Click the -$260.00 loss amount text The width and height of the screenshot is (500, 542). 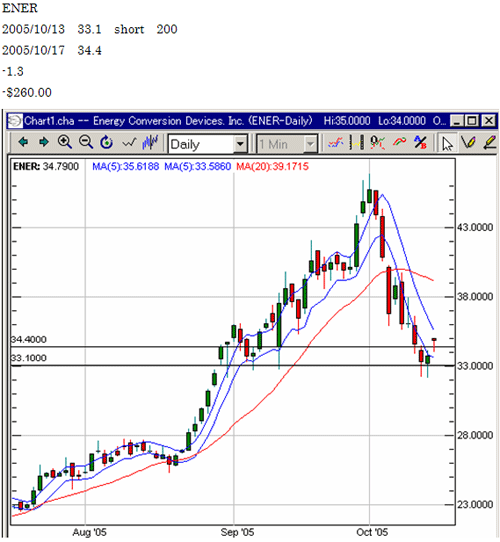point(27,93)
